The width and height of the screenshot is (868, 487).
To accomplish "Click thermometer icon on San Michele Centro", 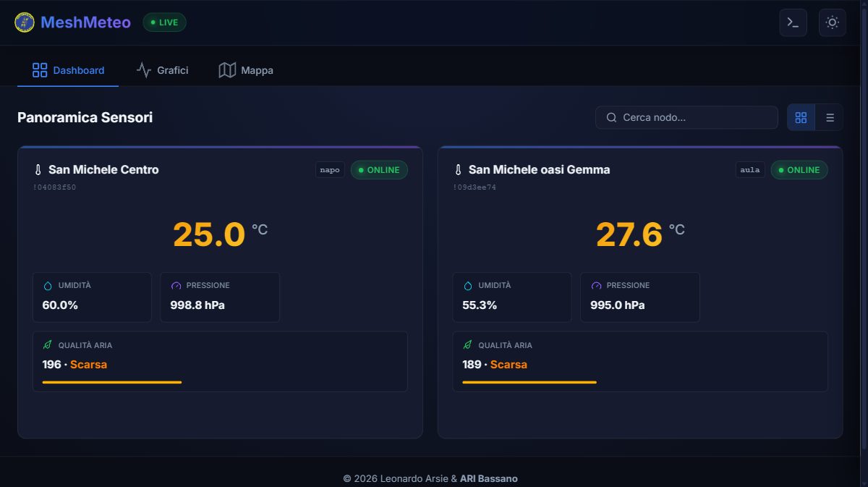I will click(38, 170).
